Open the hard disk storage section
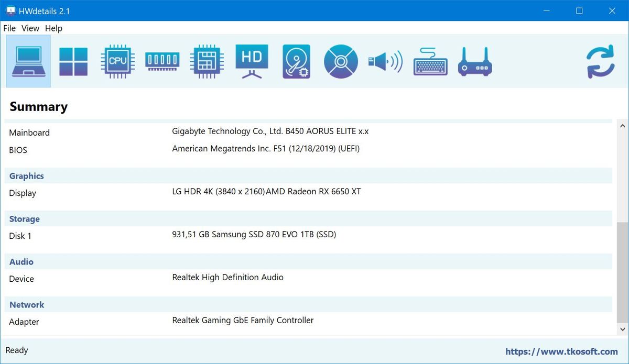Screen dimensions: 629x364 tap(297, 61)
